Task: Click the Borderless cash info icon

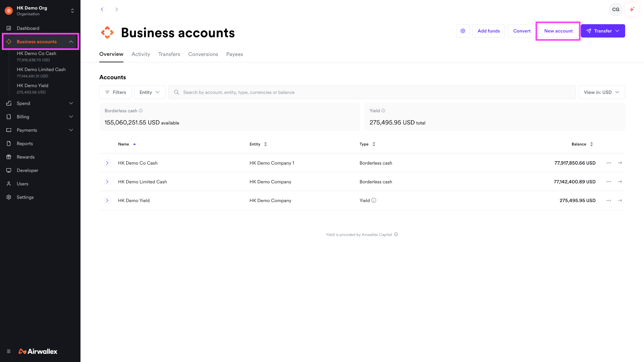Action: coord(141,111)
